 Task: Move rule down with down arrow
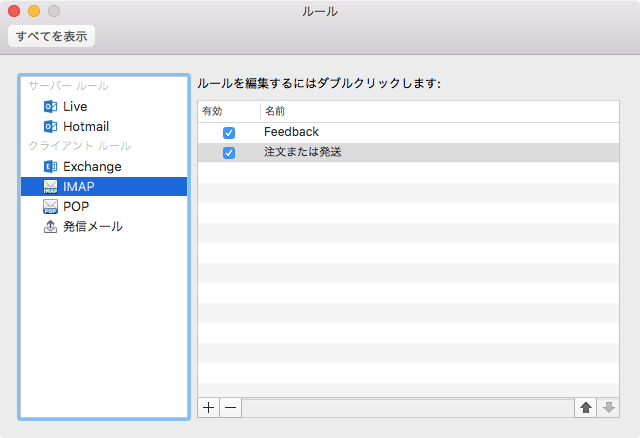click(x=609, y=408)
